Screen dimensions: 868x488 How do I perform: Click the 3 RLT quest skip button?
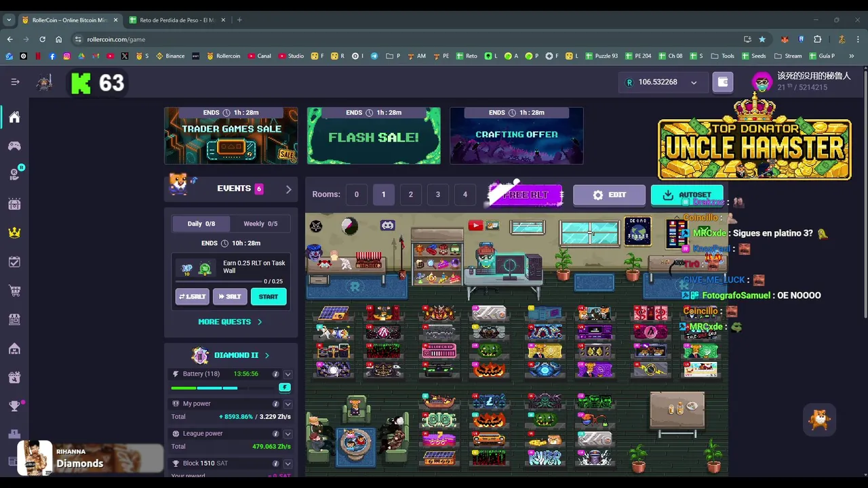pyautogui.click(x=230, y=297)
